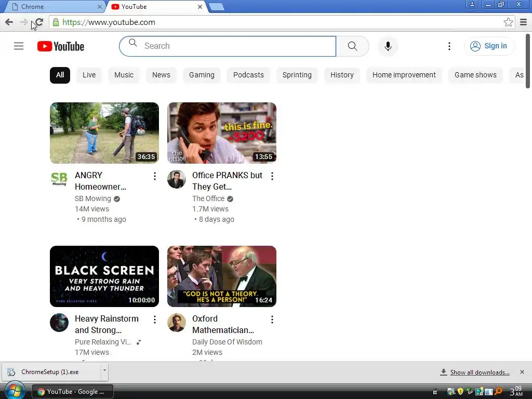Open options for the Office PRANKS video
532x399 pixels.
tap(272, 176)
